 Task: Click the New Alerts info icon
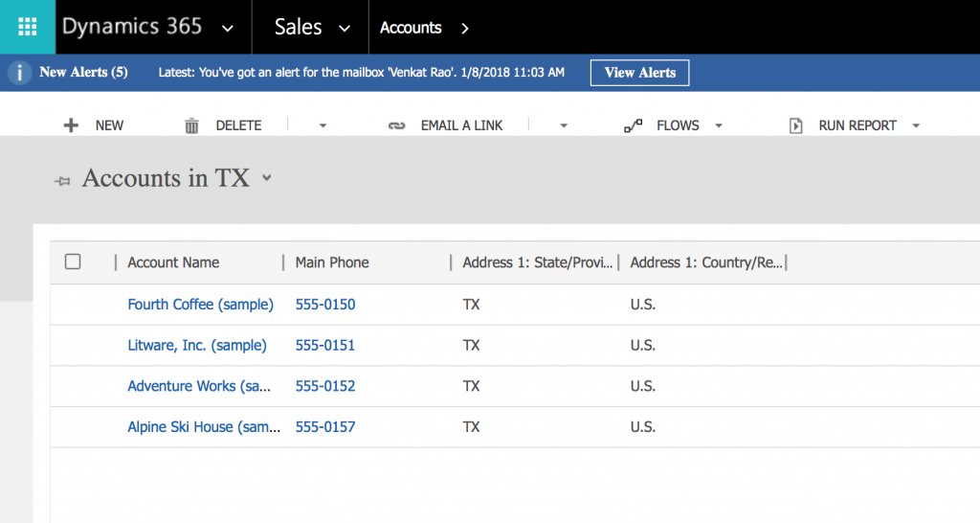(x=19, y=73)
